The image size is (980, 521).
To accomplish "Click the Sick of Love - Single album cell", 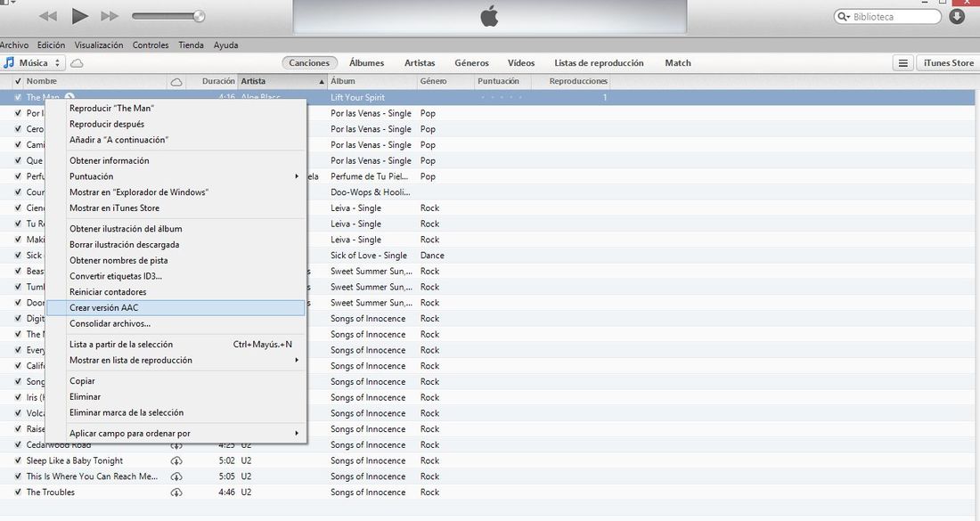I will point(369,256).
